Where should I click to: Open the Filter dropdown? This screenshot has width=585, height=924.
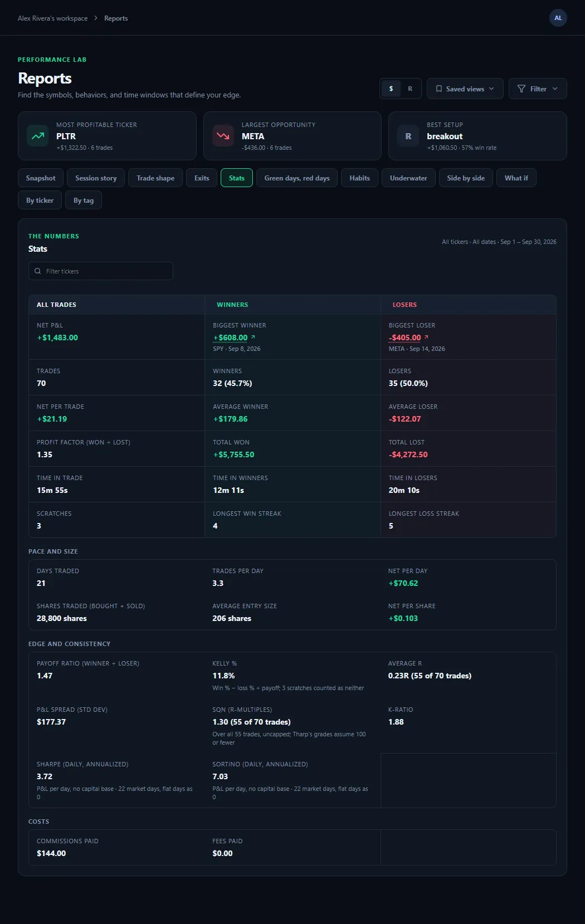click(538, 89)
